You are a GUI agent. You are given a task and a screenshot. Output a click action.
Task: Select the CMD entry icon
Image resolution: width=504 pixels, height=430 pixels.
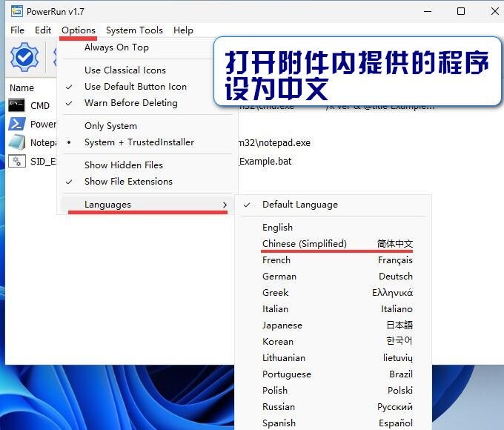pos(16,105)
